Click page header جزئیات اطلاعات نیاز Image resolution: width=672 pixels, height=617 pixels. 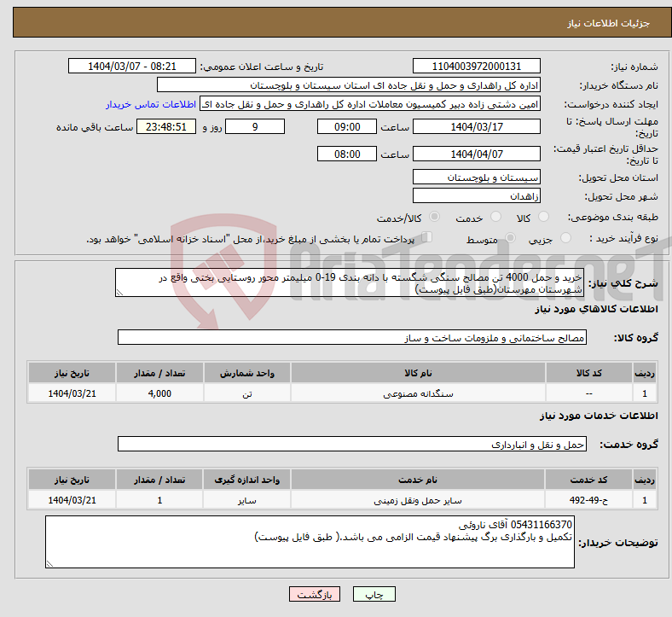coord(609,23)
